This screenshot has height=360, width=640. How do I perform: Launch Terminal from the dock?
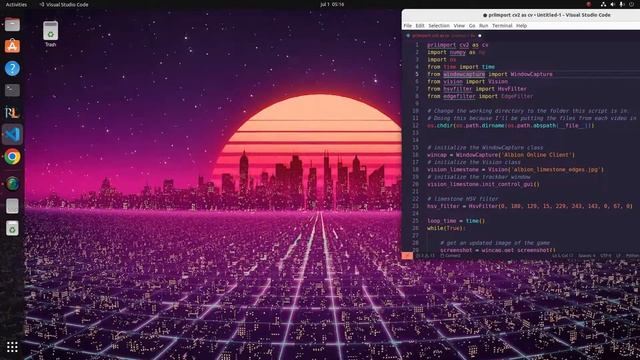[x=12, y=90]
